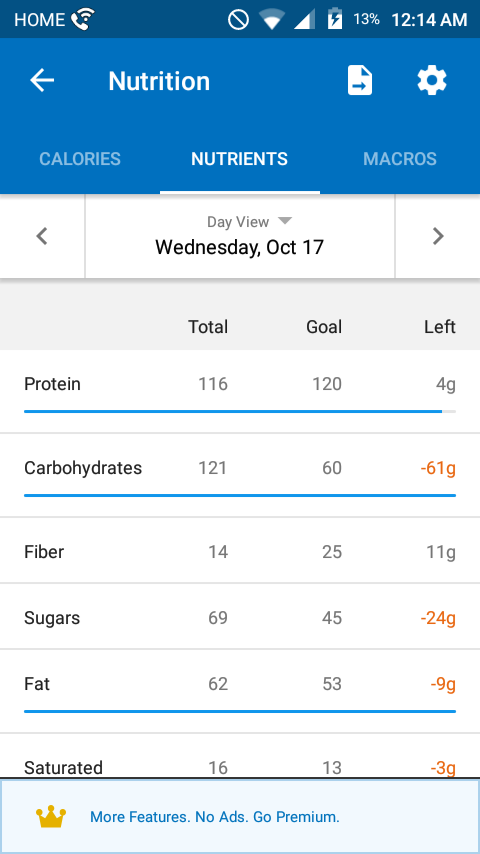This screenshot has height=854, width=480.
Task: Tap the Carbohydrates row
Action: [x=240, y=475]
